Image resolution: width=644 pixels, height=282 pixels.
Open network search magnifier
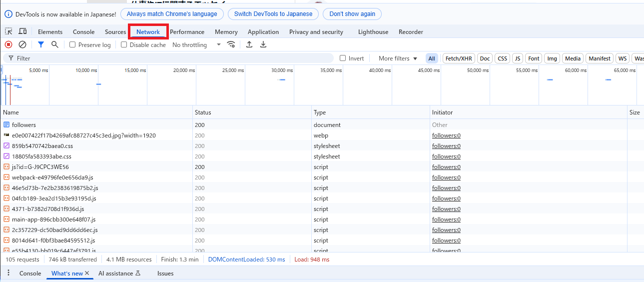point(55,44)
